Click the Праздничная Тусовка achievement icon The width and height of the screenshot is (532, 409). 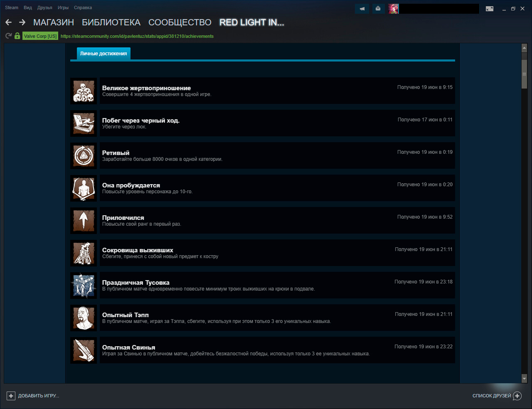tap(84, 286)
